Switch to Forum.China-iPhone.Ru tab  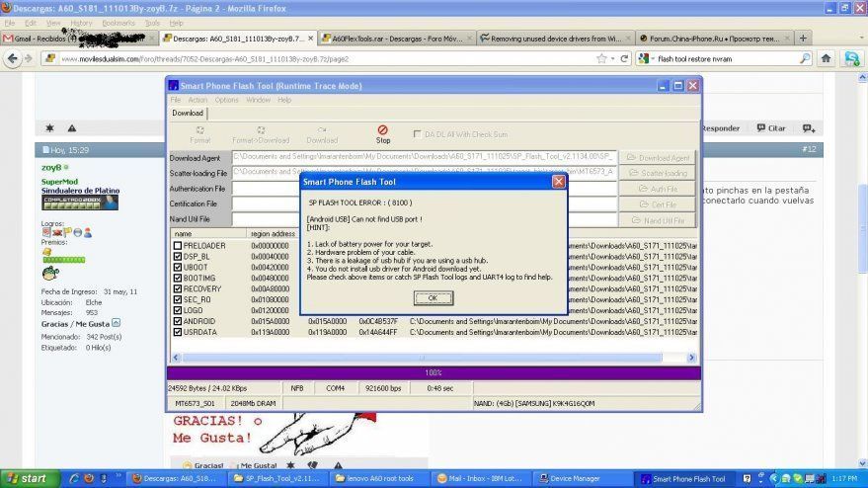click(x=714, y=39)
